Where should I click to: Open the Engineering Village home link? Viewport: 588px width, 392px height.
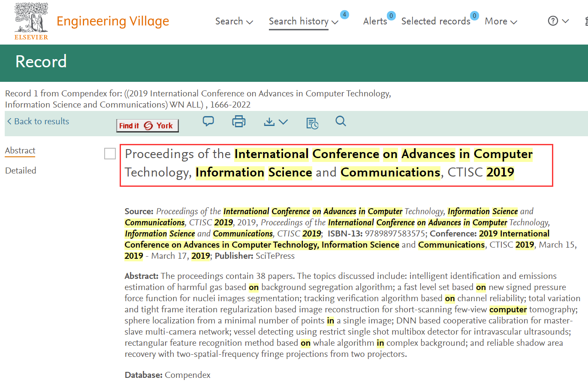click(x=113, y=21)
